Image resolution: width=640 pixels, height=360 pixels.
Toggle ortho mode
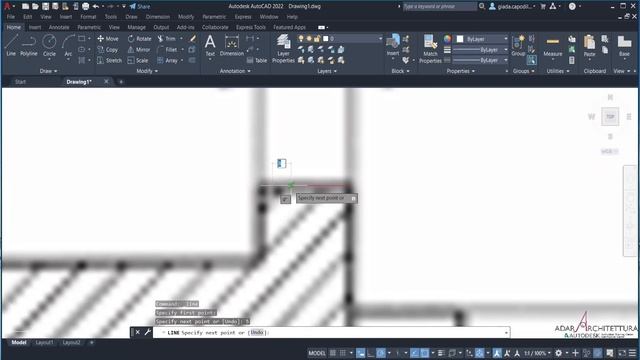(x=371, y=353)
